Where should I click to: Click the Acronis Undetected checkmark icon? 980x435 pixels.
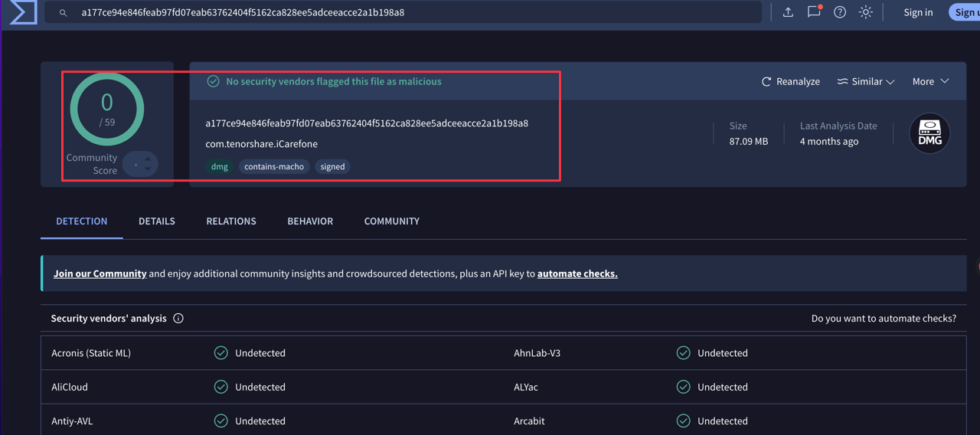[221, 353]
